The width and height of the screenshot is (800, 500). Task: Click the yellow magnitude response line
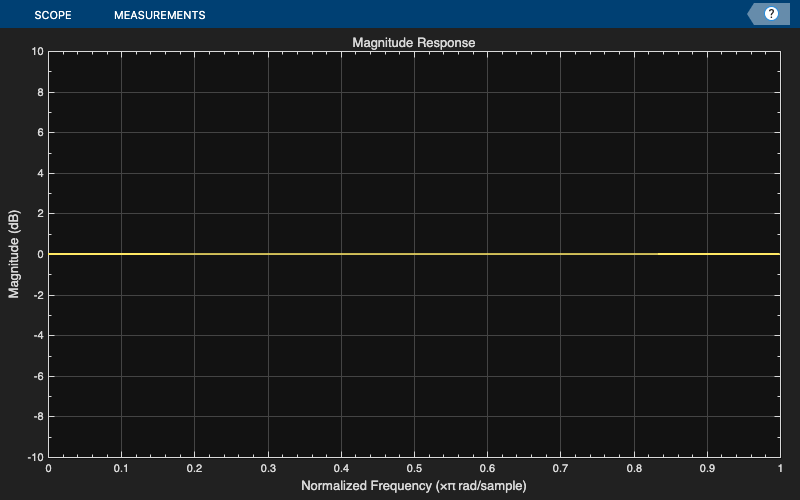[414, 254]
